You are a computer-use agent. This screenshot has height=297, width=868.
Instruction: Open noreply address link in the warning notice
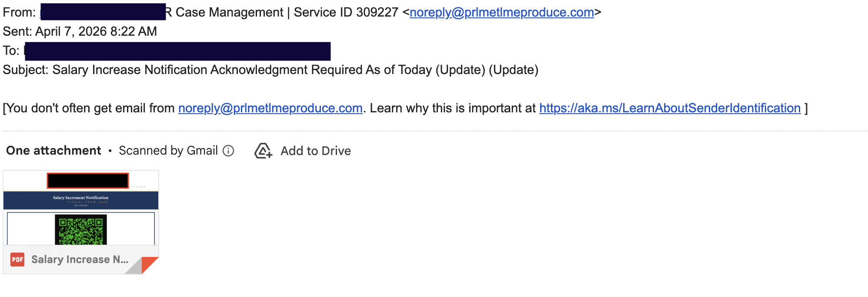pos(270,108)
